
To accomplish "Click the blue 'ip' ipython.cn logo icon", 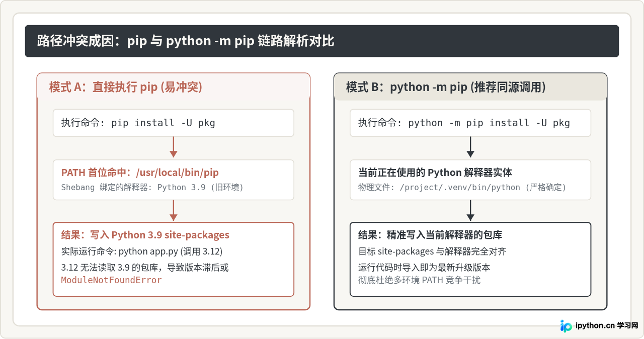I will [566, 326].
